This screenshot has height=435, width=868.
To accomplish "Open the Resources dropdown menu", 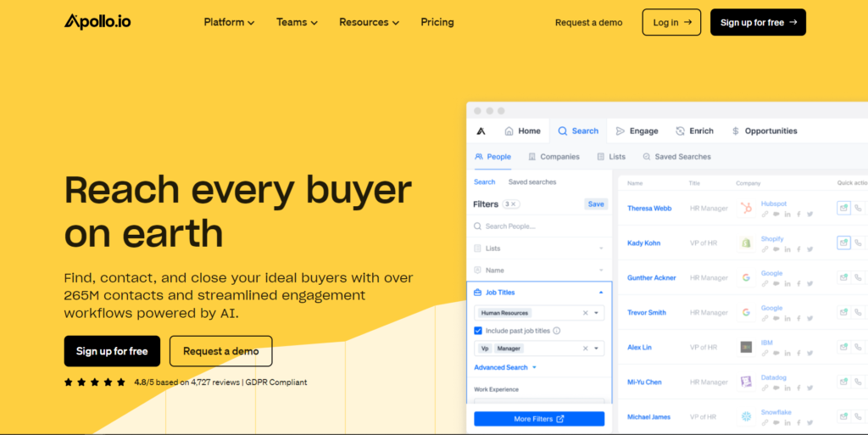I will pyautogui.click(x=370, y=22).
